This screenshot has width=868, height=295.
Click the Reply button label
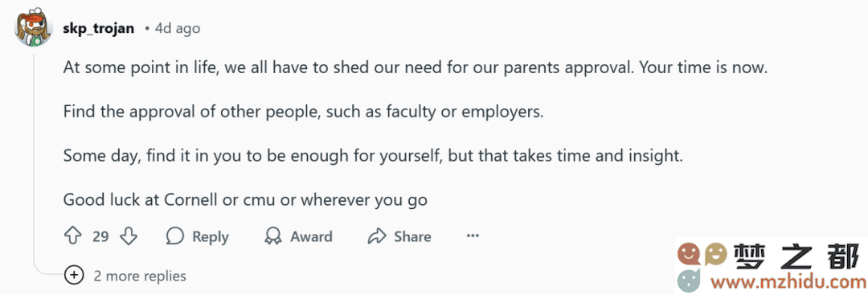[211, 237]
